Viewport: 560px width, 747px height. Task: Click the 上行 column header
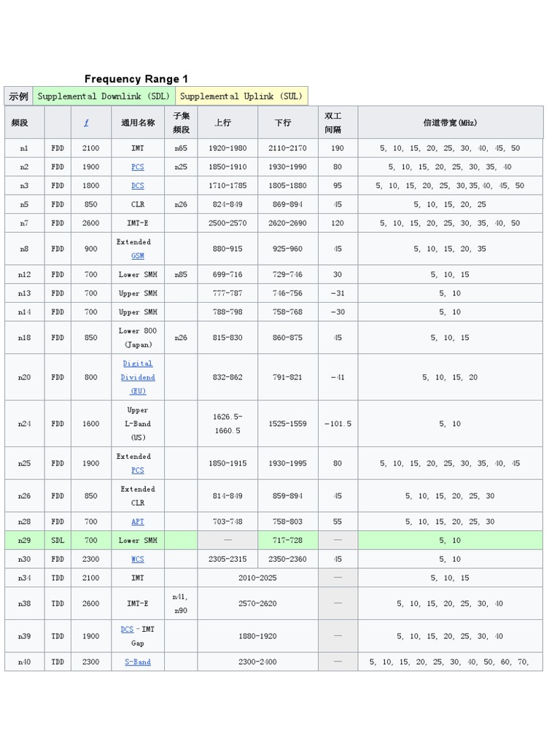tap(223, 123)
